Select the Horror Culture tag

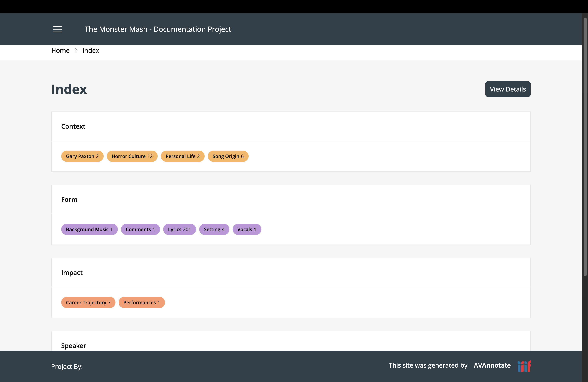(132, 156)
